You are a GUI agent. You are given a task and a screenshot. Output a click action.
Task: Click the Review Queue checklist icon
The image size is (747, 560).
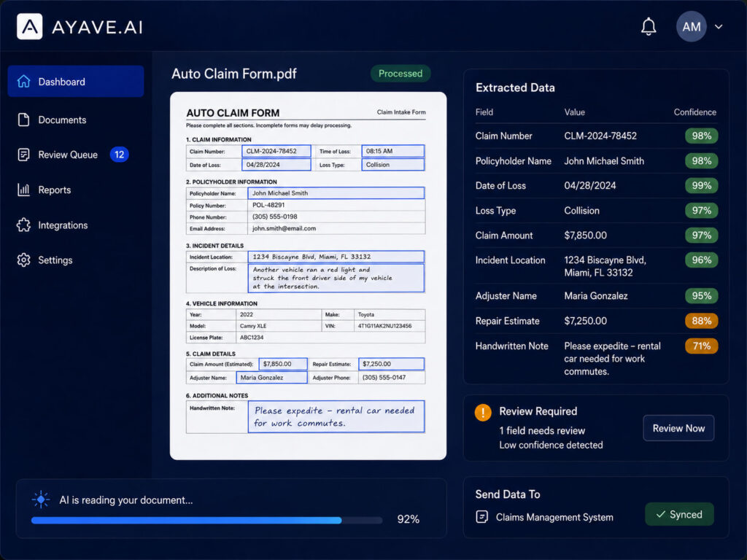[24, 155]
